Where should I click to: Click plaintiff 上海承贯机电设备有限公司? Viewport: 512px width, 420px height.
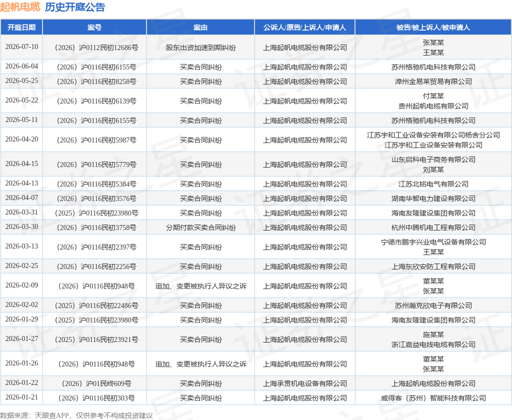click(304, 383)
